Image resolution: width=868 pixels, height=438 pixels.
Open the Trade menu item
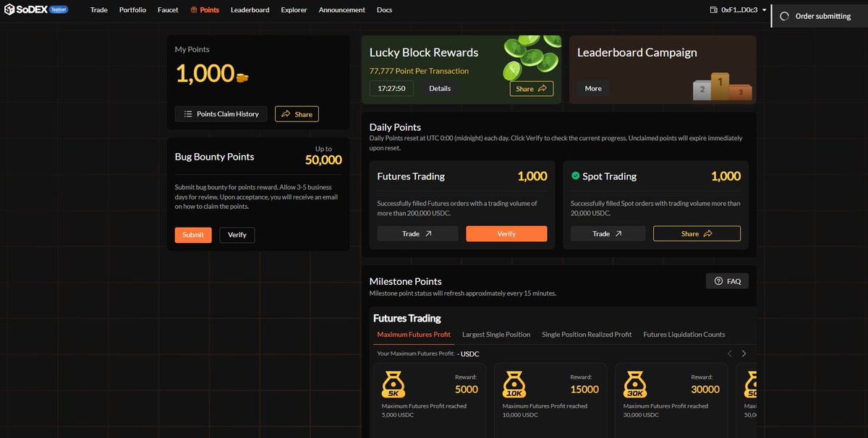(x=99, y=10)
